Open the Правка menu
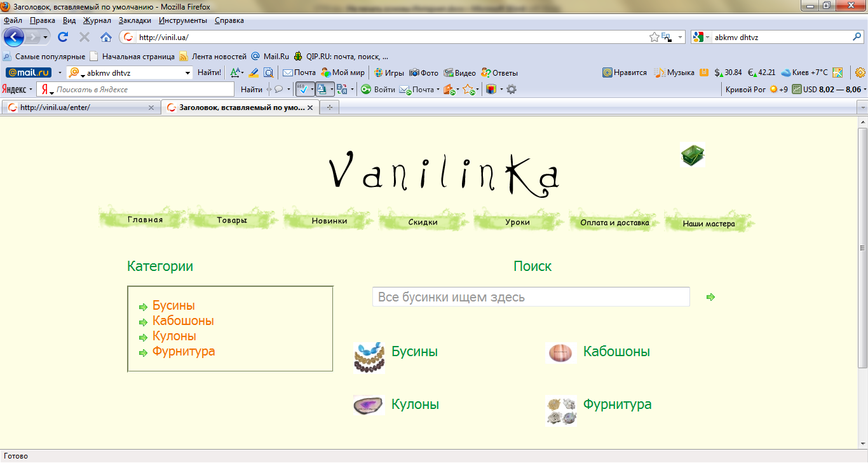The image size is (868, 463). pos(42,20)
